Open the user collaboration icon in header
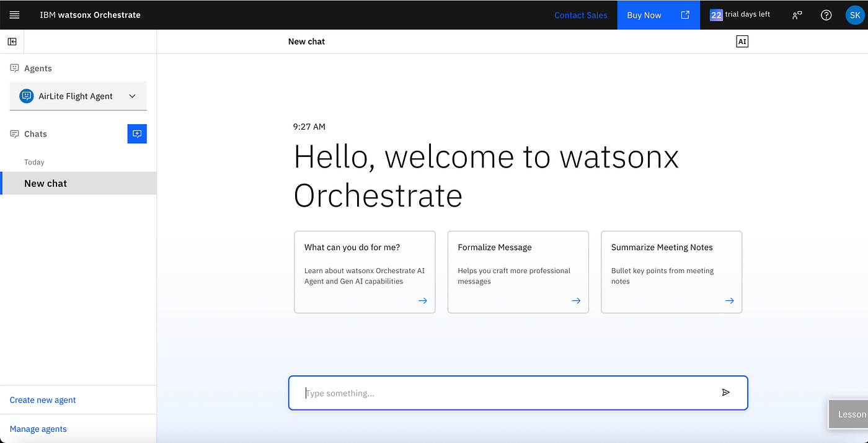 [797, 15]
